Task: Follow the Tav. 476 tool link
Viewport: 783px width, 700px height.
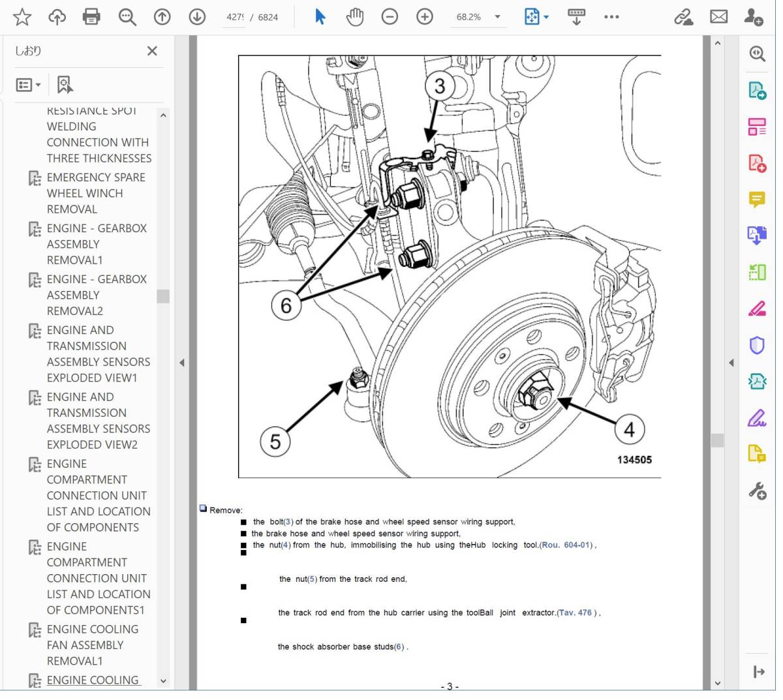Action: [575, 613]
